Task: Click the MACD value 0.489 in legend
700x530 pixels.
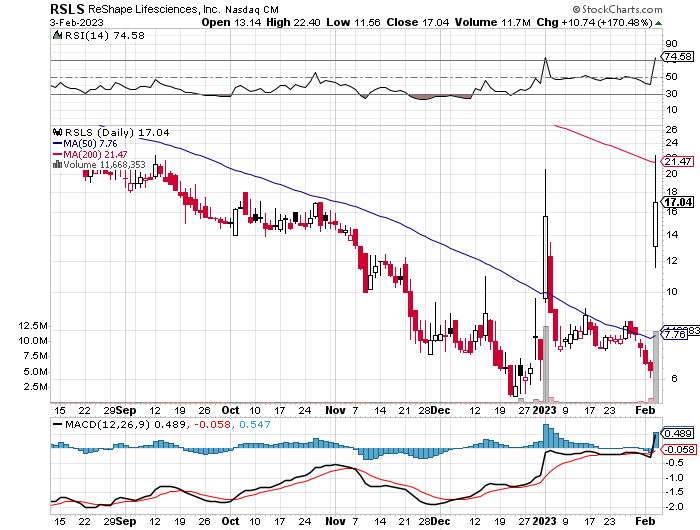Action: pyautogui.click(x=170, y=424)
